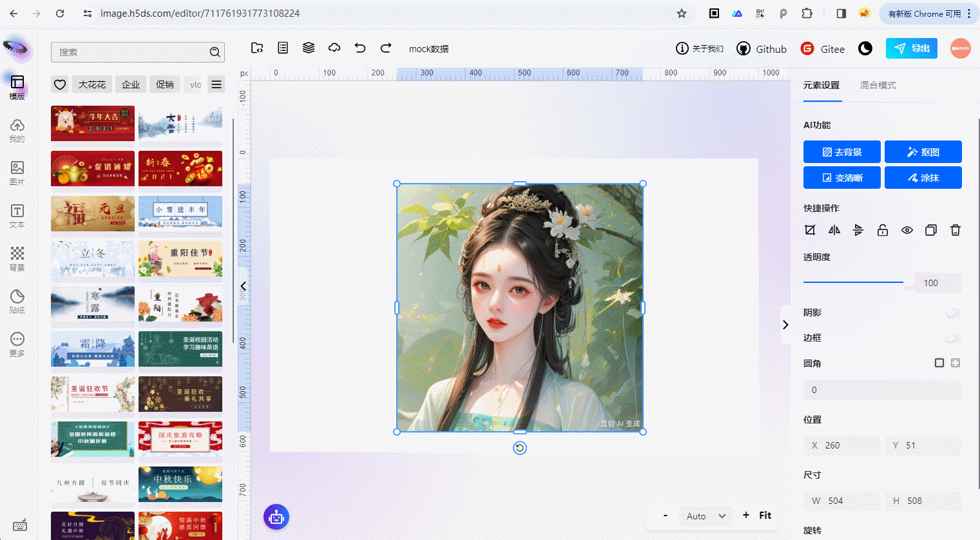Flip the image horizontally

coord(834,230)
